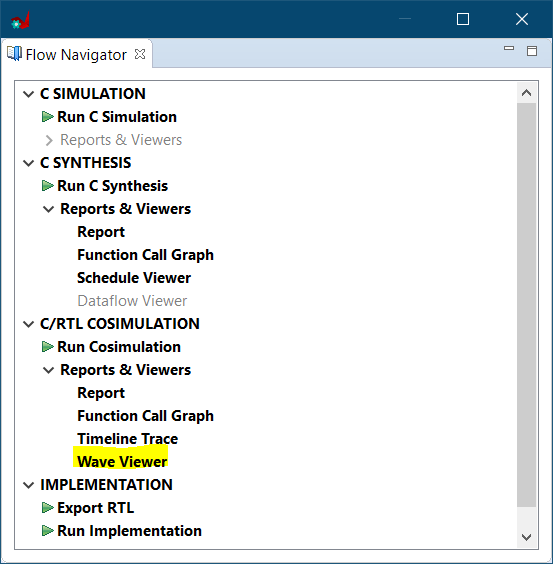Screen dimensions: 553x564
Task: Open the highlighted Wave Viewer
Action: coord(122,462)
